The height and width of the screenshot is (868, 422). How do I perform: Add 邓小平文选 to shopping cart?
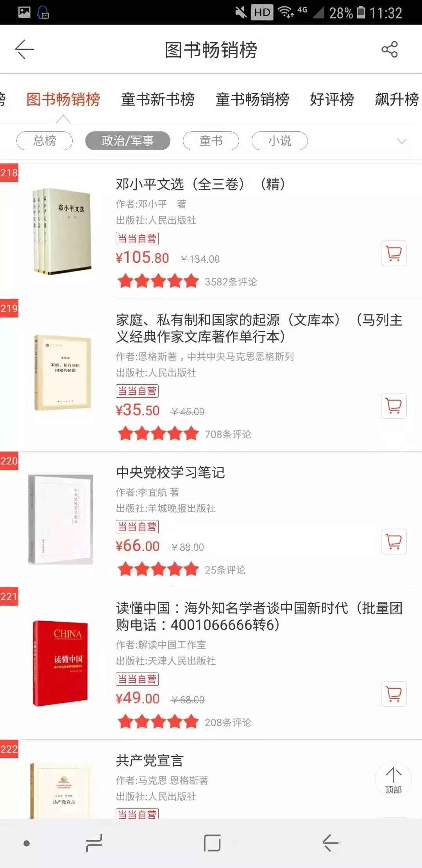pyautogui.click(x=393, y=253)
